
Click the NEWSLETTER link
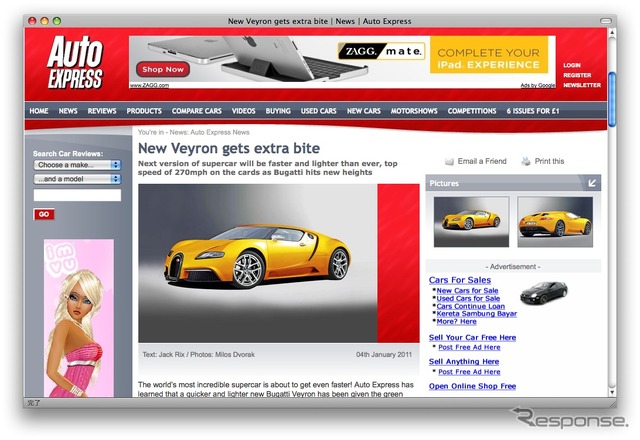tap(582, 85)
